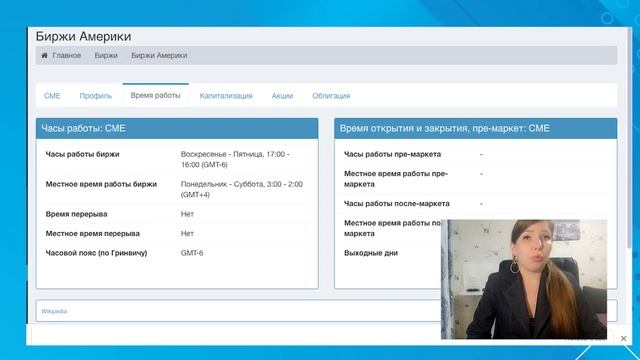Click the page vertical scrollbar
This screenshot has height=360, width=640.
pyautogui.click(x=629, y=139)
